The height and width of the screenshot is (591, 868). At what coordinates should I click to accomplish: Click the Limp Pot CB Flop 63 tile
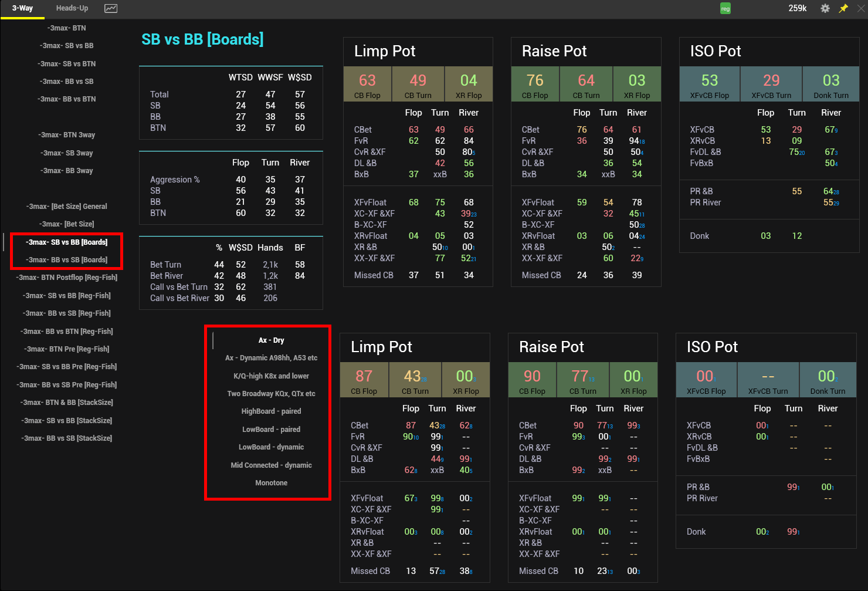click(367, 84)
